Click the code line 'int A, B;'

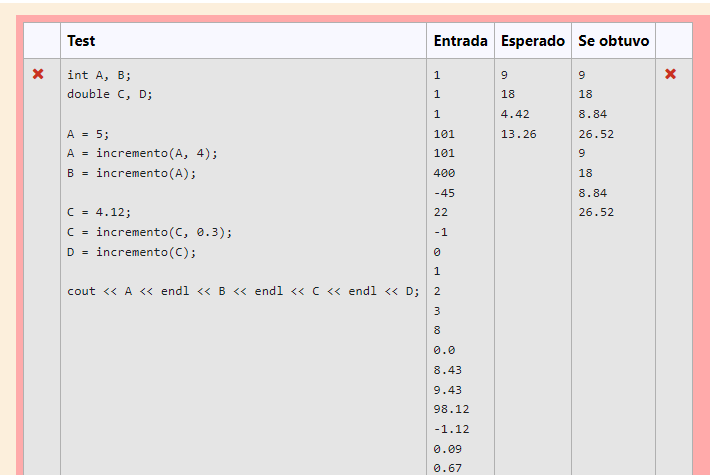tap(99, 75)
